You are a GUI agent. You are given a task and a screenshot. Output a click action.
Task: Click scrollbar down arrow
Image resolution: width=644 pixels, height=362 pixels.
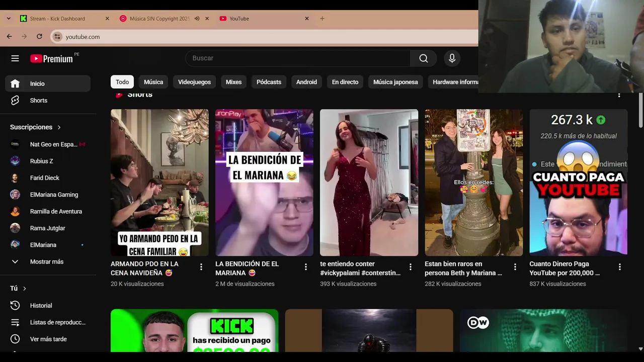pyautogui.click(x=640, y=348)
